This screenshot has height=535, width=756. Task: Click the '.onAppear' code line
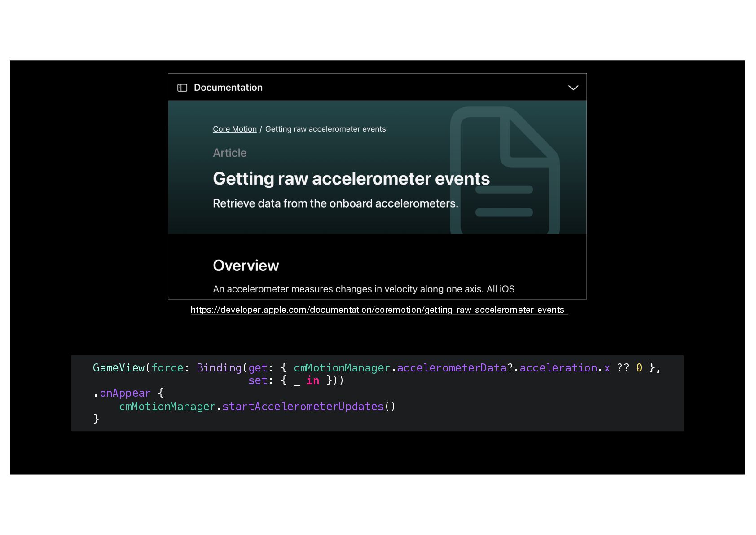click(128, 393)
